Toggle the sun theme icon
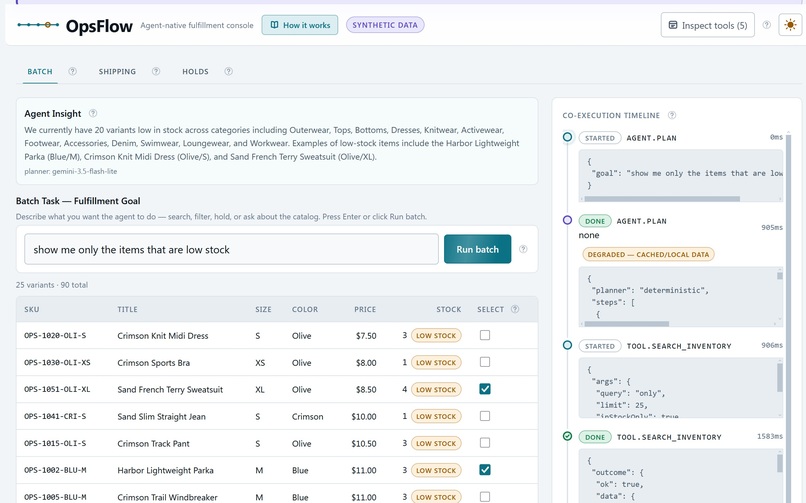806x503 pixels. point(790,25)
